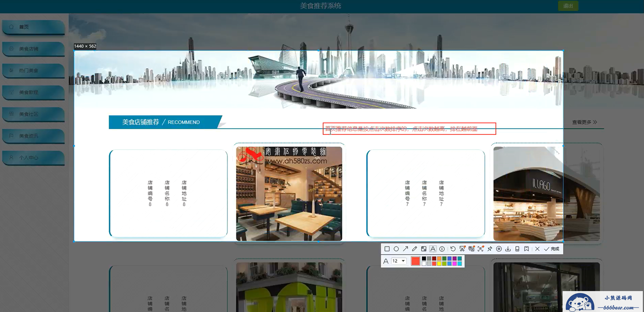
Task: Click the scissors long-screenshot icon
Action: (x=462, y=249)
